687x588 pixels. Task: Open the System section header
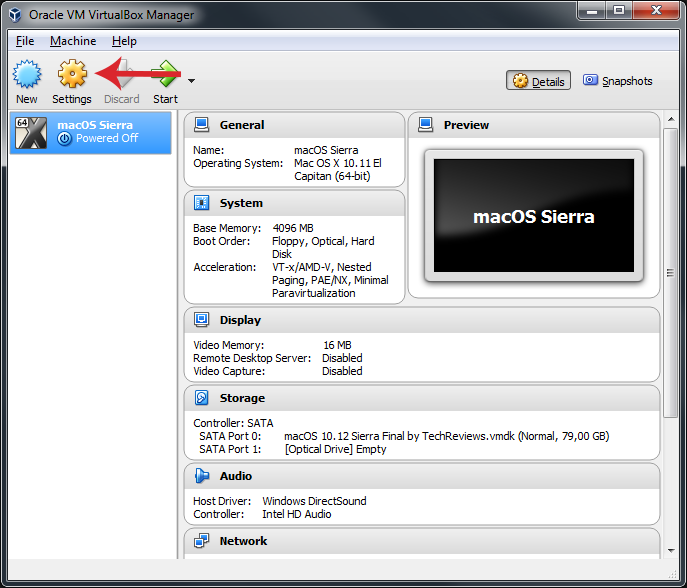point(294,203)
